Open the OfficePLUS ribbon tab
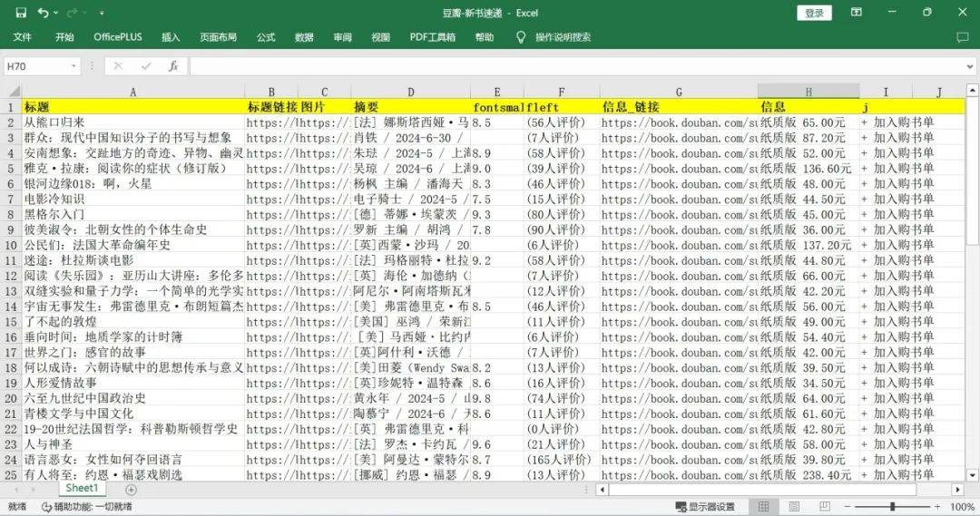980x516 pixels. pos(117,37)
